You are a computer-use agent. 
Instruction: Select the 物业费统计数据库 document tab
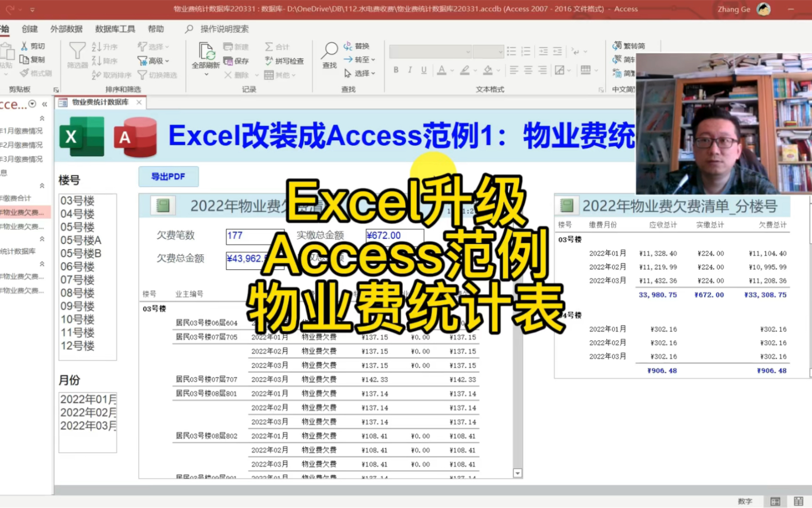100,102
